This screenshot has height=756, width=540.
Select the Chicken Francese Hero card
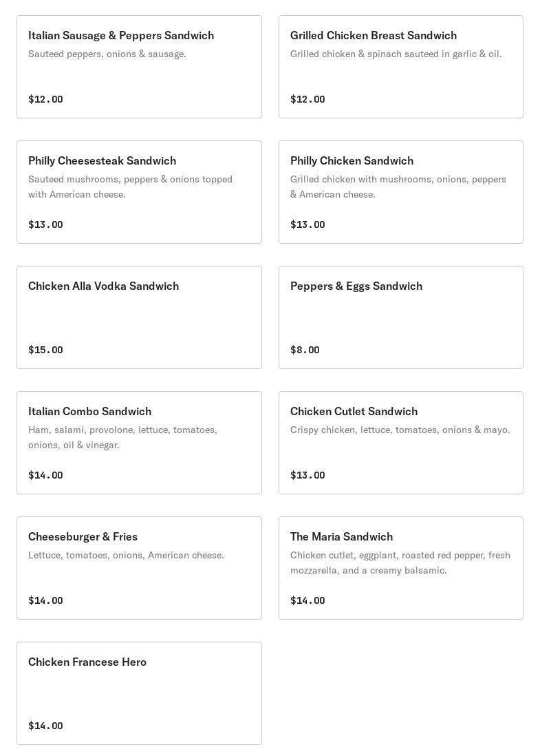(139, 693)
